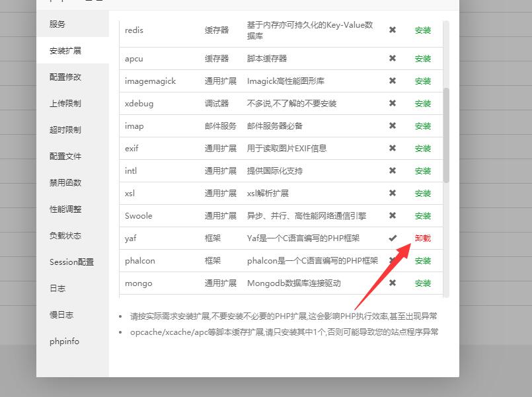Screen dimensions: 532x397
Task: Click description Imagick高性能图形库
Action: 285,81
